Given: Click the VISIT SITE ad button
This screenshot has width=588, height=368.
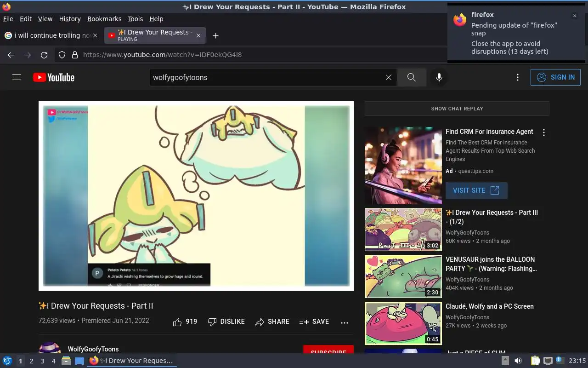Looking at the screenshot, I should [476, 190].
